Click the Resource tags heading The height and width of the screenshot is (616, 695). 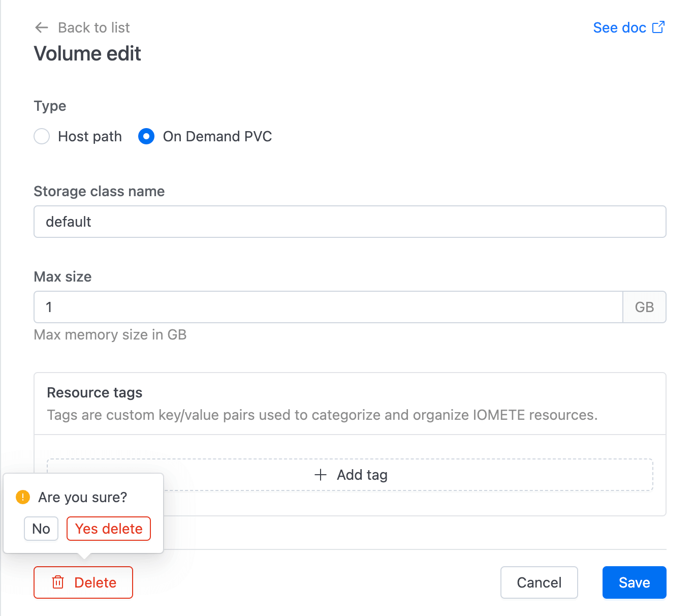pyautogui.click(x=94, y=392)
